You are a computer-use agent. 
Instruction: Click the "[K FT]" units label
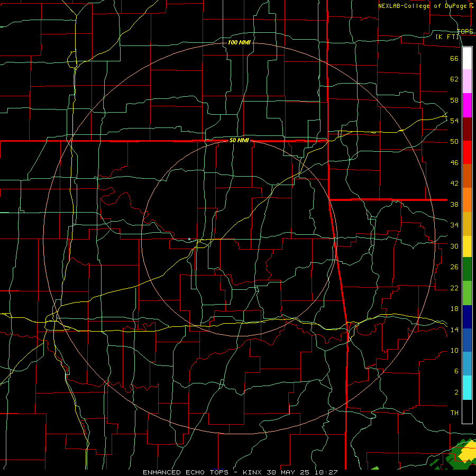[x=447, y=36]
